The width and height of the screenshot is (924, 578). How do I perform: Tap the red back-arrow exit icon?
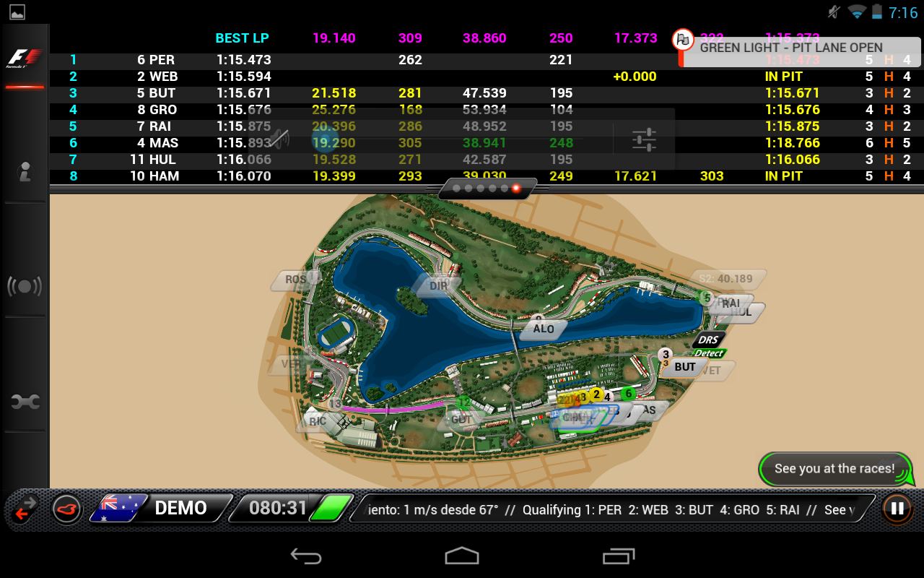(25, 508)
